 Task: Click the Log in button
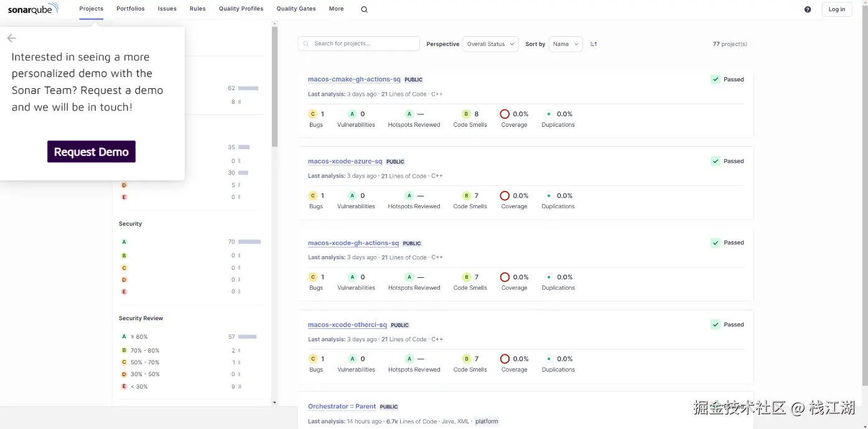click(x=837, y=9)
